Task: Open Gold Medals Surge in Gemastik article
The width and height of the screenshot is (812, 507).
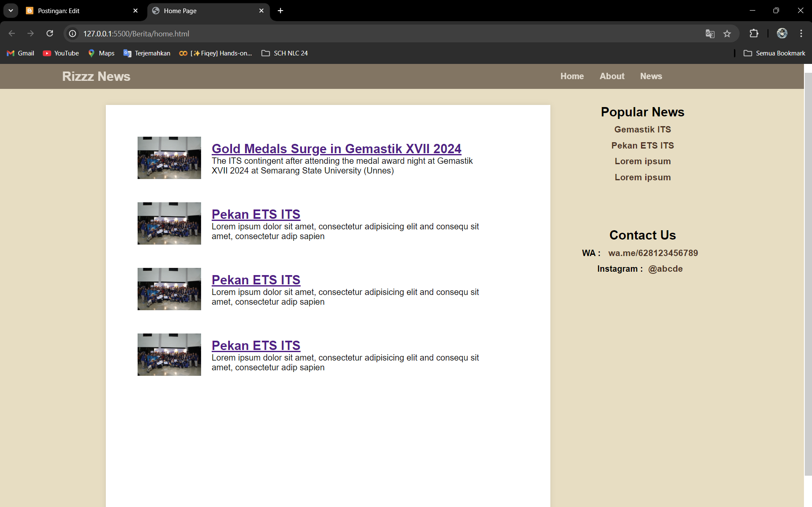Action: pos(337,149)
